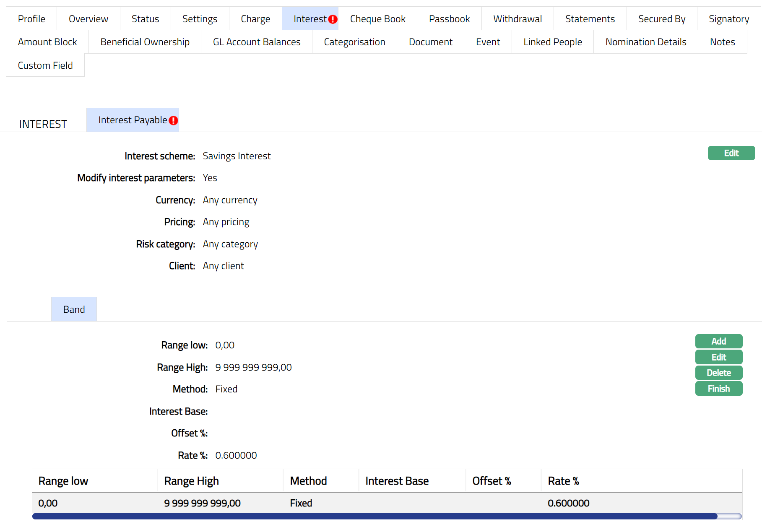
Task: Open the Signatory tab
Action: point(728,19)
